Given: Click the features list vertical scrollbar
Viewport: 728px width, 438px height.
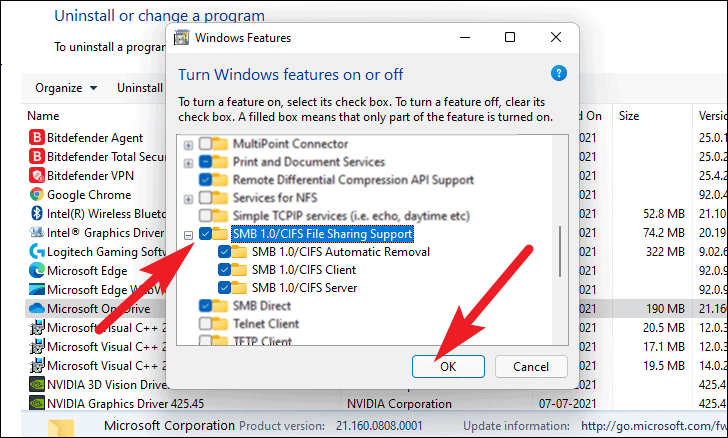Looking at the screenshot, I should (x=560, y=251).
